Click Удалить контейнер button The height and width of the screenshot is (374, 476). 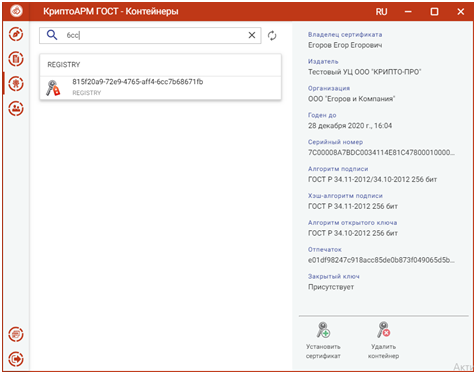coord(383,340)
